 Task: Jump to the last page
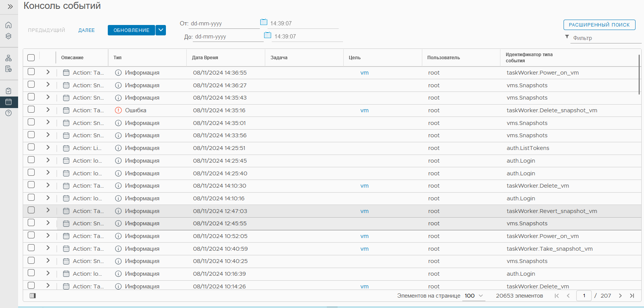tap(632, 296)
